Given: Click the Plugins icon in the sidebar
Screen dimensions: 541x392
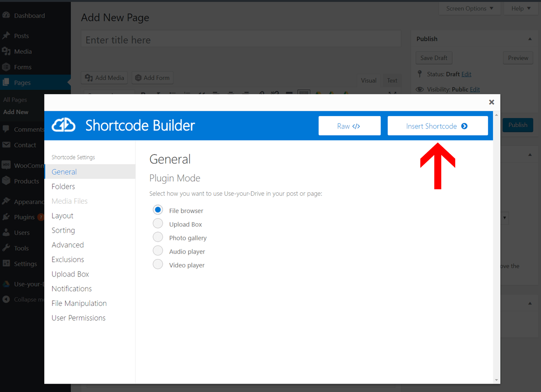Looking at the screenshot, I should click(x=6, y=217).
